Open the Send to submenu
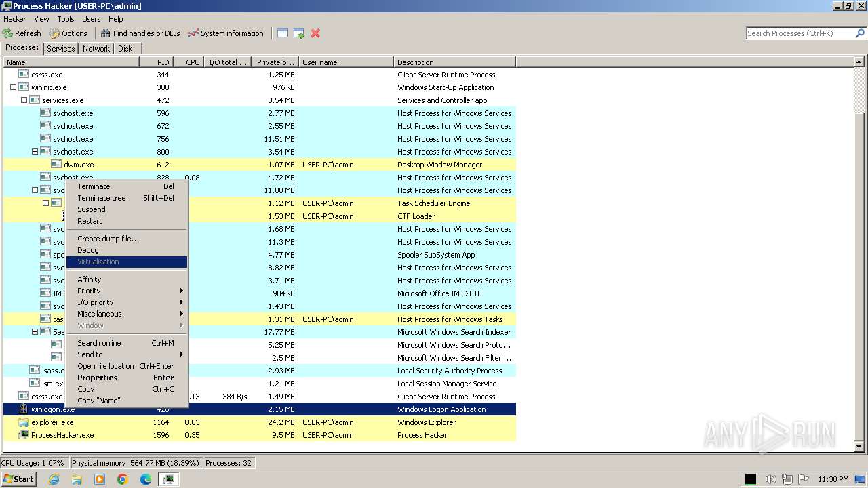Image resolution: width=868 pixels, height=488 pixels. [127, 354]
